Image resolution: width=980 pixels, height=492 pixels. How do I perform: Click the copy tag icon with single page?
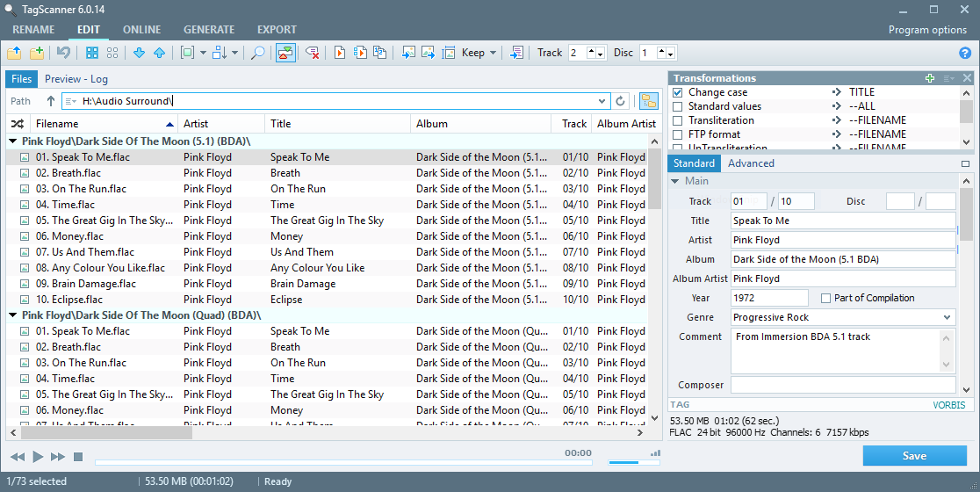click(339, 53)
